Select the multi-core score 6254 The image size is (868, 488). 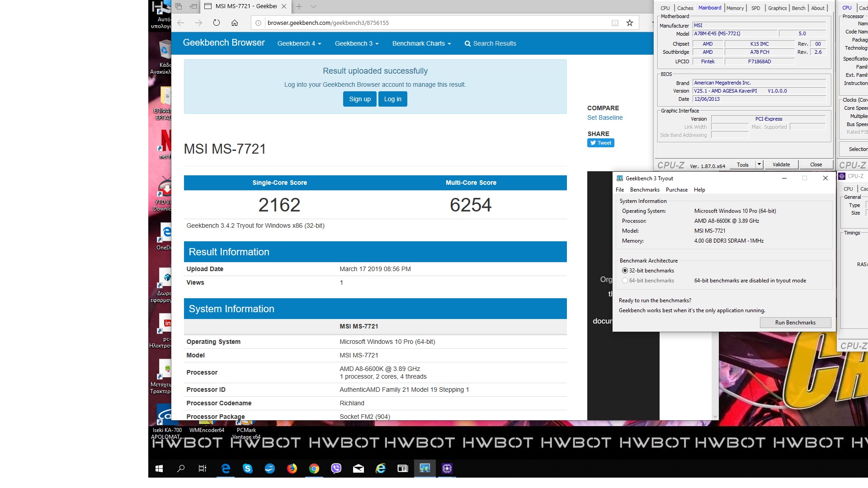tap(471, 205)
